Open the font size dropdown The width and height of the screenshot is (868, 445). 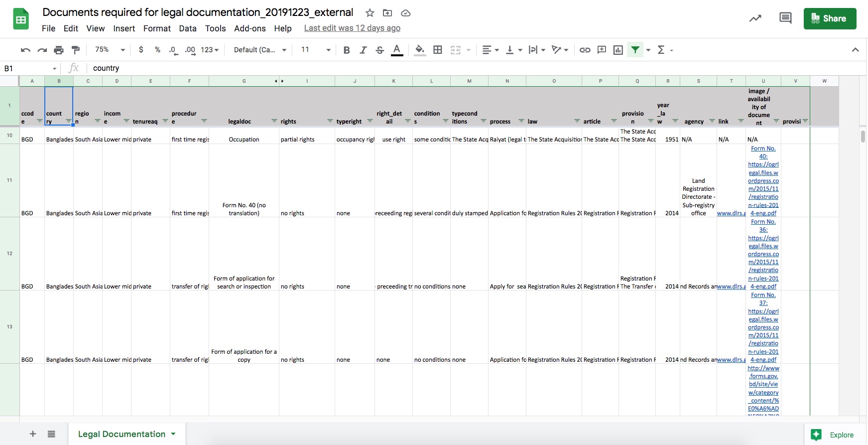click(316, 50)
